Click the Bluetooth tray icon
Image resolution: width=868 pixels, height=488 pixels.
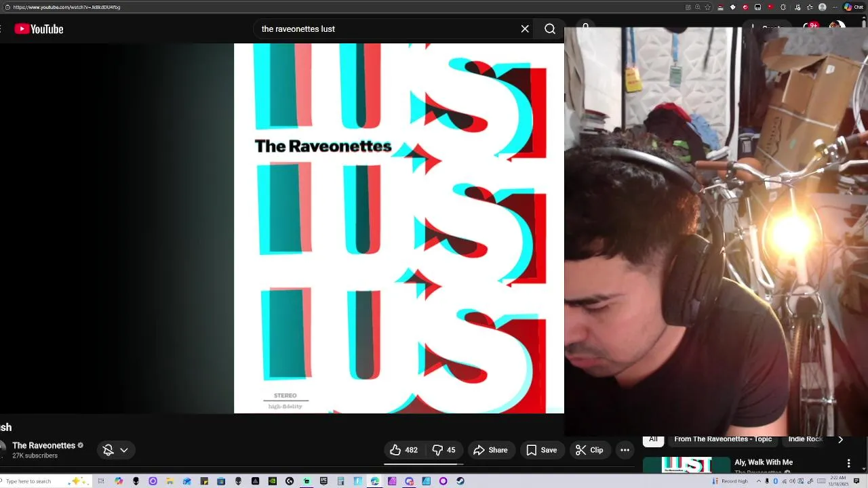(776, 481)
